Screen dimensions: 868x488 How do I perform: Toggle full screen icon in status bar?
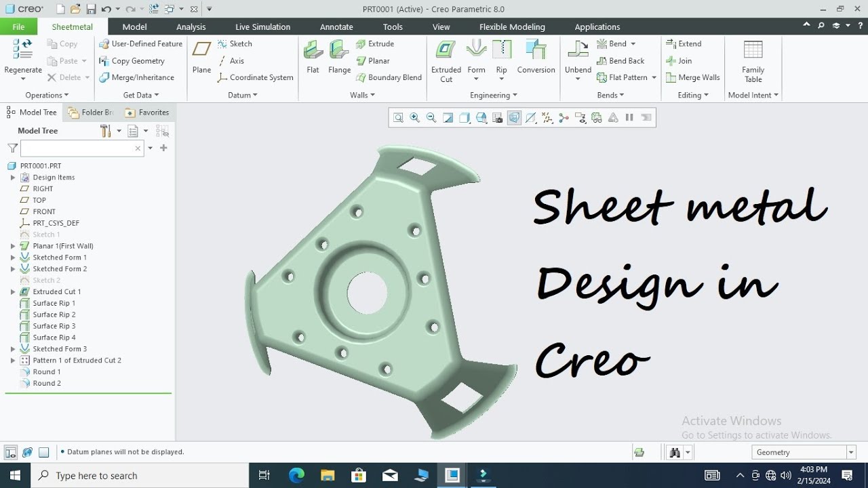[x=43, y=452]
